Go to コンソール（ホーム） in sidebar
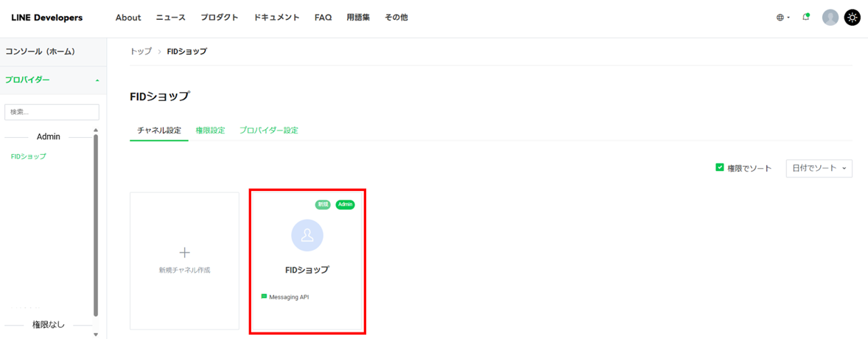Viewport: 868px width, 339px height. (40, 52)
